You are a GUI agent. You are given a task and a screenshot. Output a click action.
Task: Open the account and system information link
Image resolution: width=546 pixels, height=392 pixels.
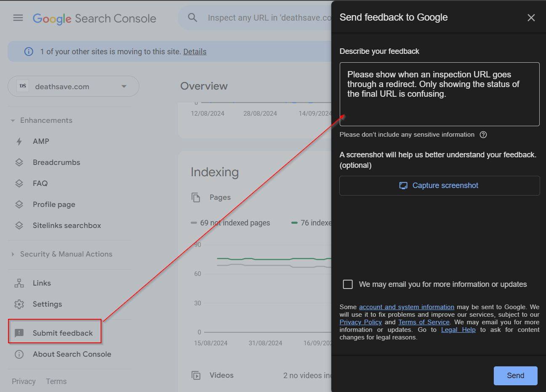click(x=407, y=307)
